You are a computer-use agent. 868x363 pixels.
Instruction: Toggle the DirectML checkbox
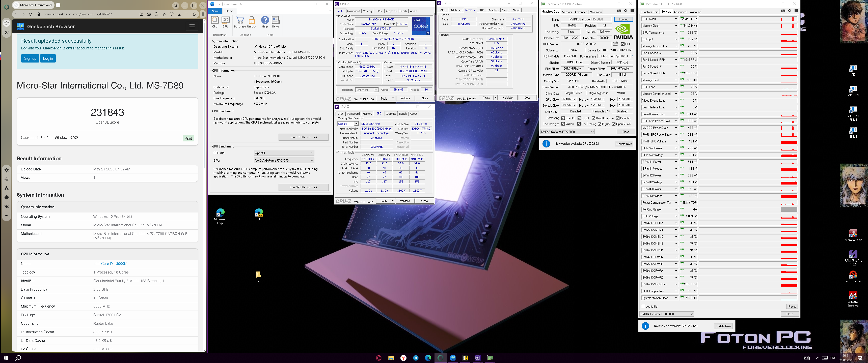pyautogui.click(x=618, y=118)
